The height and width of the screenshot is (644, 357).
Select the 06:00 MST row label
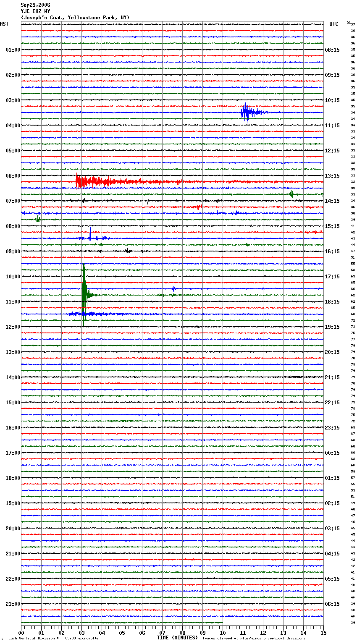(x=13, y=176)
